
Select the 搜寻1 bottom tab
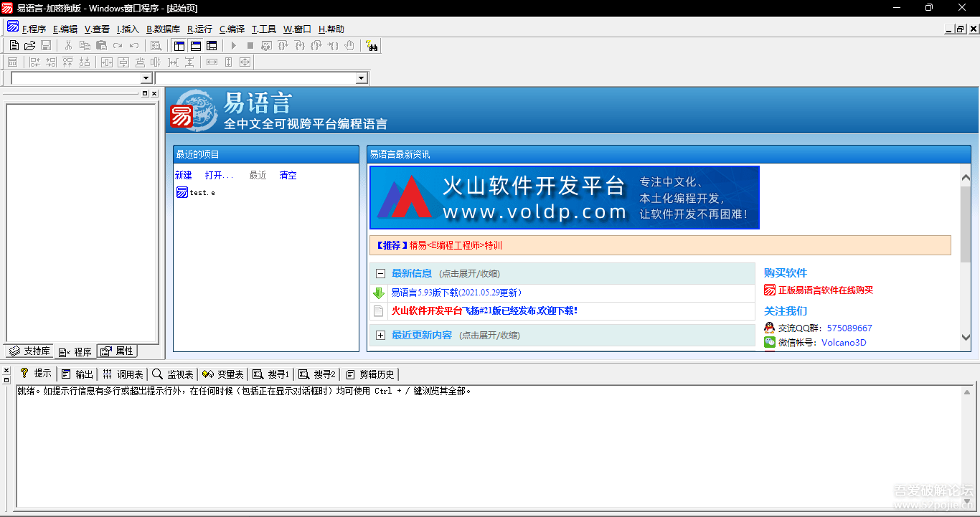coord(270,374)
